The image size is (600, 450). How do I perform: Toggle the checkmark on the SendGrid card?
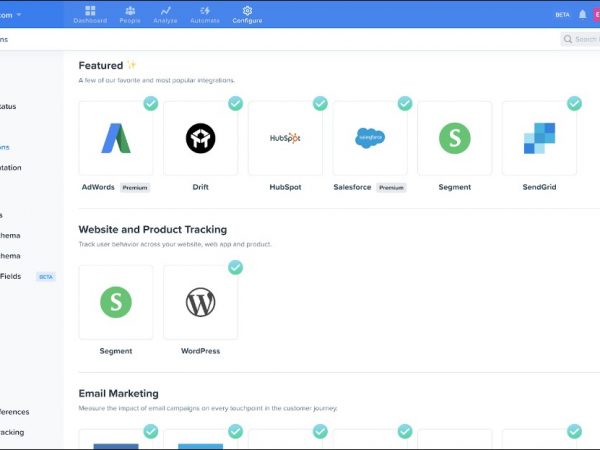(574, 103)
